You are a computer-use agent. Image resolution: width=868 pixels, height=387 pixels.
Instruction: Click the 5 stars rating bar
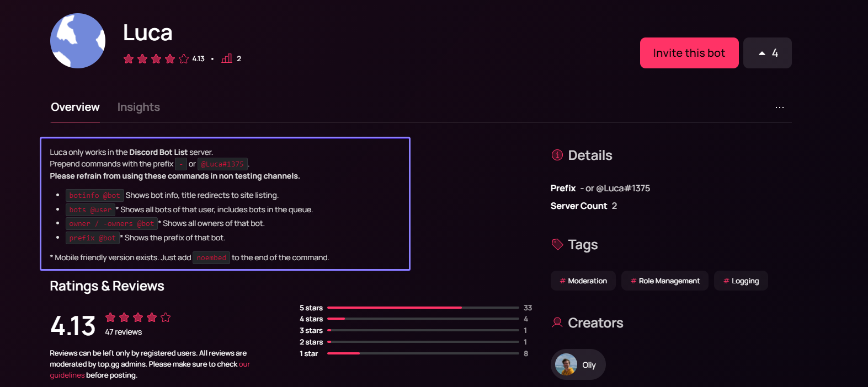point(423,308)
